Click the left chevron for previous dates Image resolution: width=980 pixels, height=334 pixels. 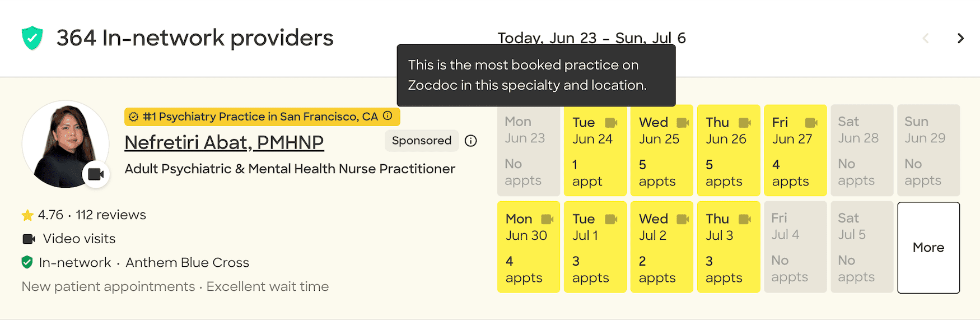point(925,38)
